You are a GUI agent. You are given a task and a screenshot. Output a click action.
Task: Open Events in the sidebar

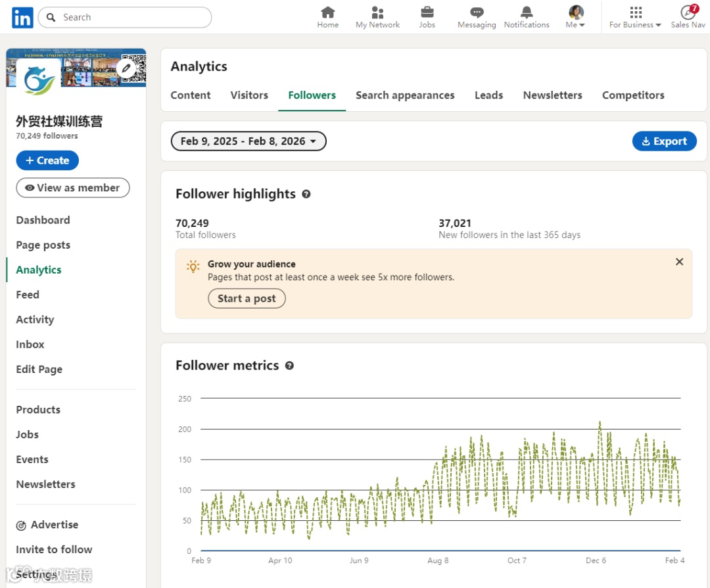click(x=32, y=460)
